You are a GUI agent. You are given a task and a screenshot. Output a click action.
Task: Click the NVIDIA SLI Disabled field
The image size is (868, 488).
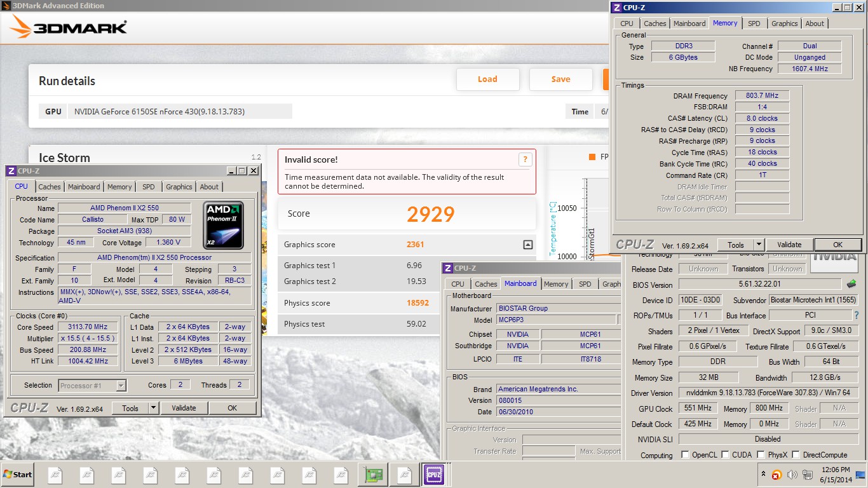(768, 439)
